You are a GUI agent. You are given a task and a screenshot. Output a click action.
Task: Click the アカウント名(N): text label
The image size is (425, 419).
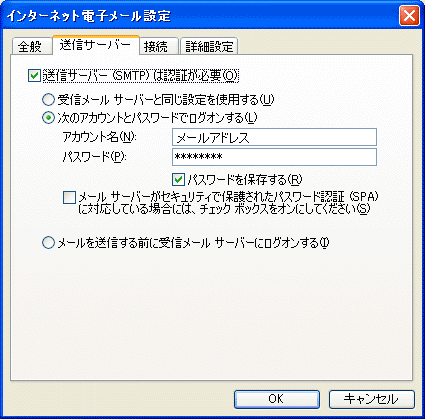99,137
